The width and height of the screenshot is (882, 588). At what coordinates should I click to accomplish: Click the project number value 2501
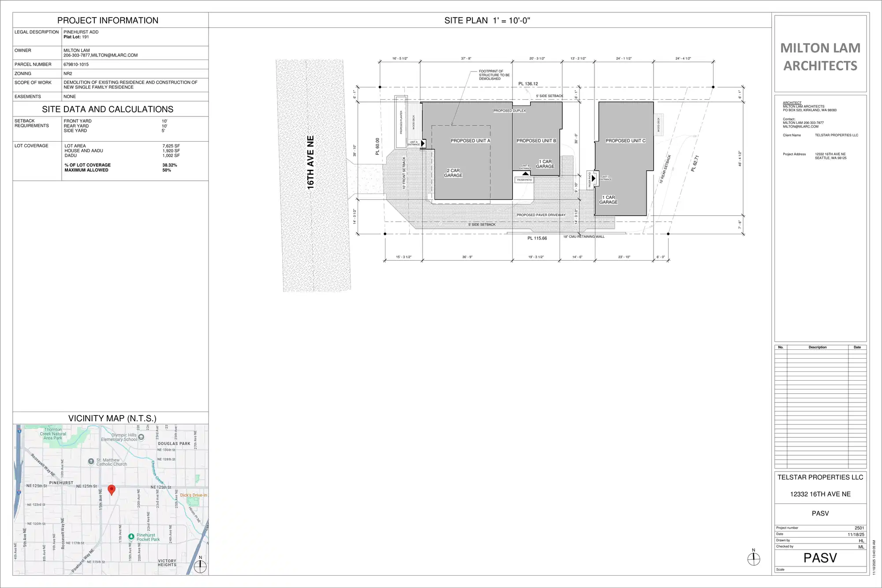tap(859, 528)
